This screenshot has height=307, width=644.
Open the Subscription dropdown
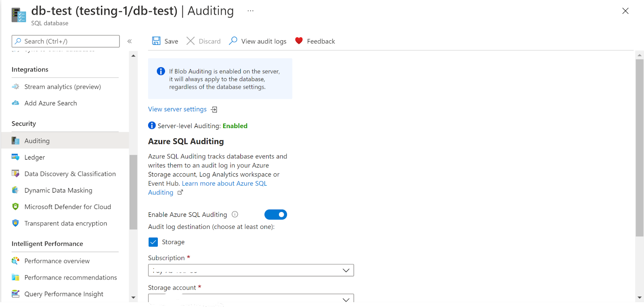click(251, 270)
